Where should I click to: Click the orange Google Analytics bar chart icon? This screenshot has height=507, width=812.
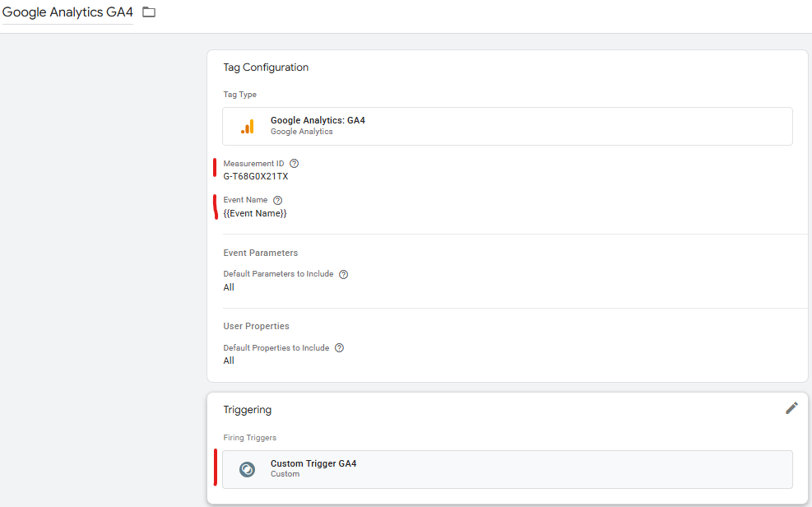click(x=248, y=127)
